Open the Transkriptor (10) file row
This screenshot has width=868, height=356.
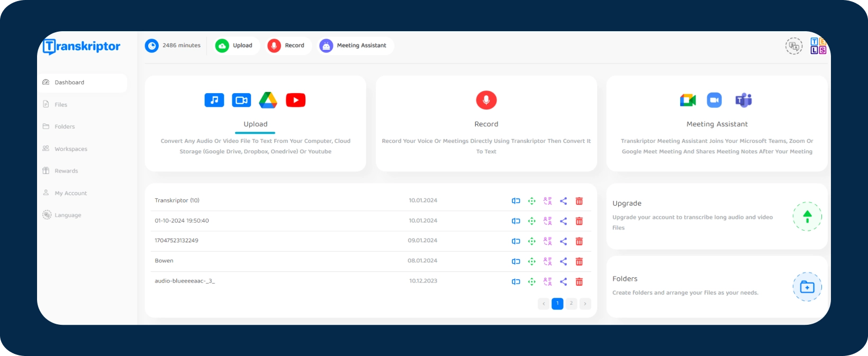click(x=370, y=200)
